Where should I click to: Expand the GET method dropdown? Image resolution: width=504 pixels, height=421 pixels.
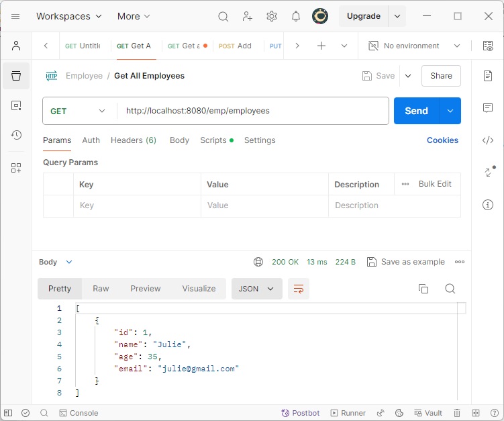79,111
